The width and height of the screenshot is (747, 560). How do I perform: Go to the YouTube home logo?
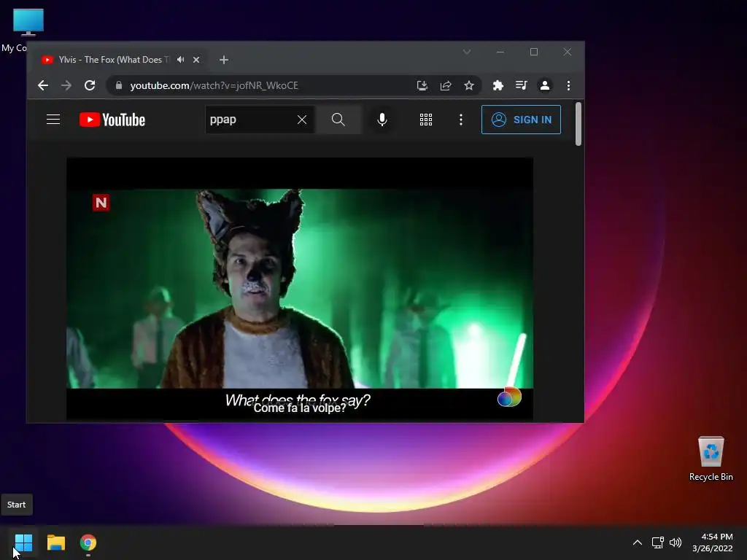(112, 120)
